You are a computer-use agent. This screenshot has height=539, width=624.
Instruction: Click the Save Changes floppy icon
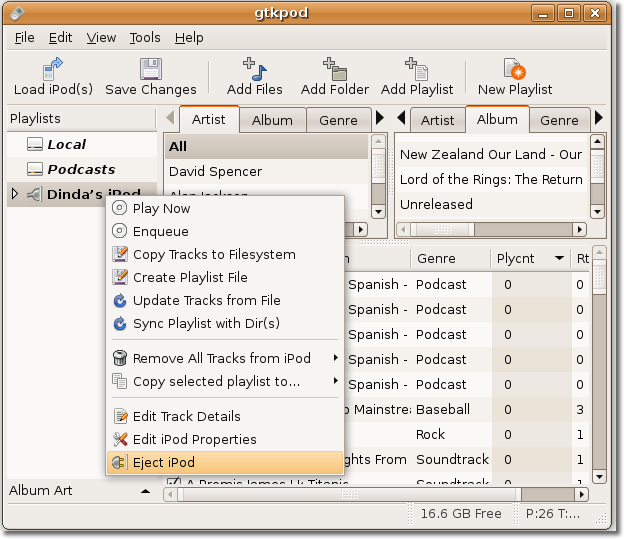point(150,69)
